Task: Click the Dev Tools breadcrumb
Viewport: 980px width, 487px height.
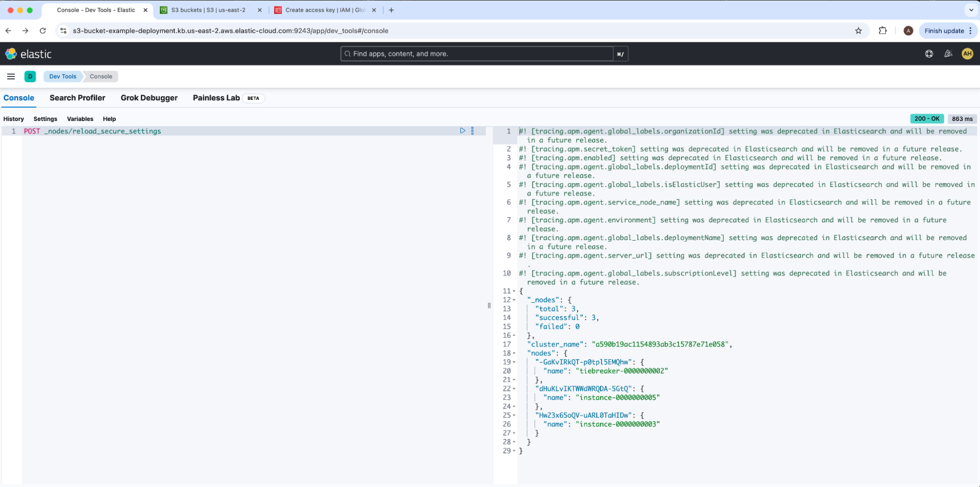Action: coord(63,76)
